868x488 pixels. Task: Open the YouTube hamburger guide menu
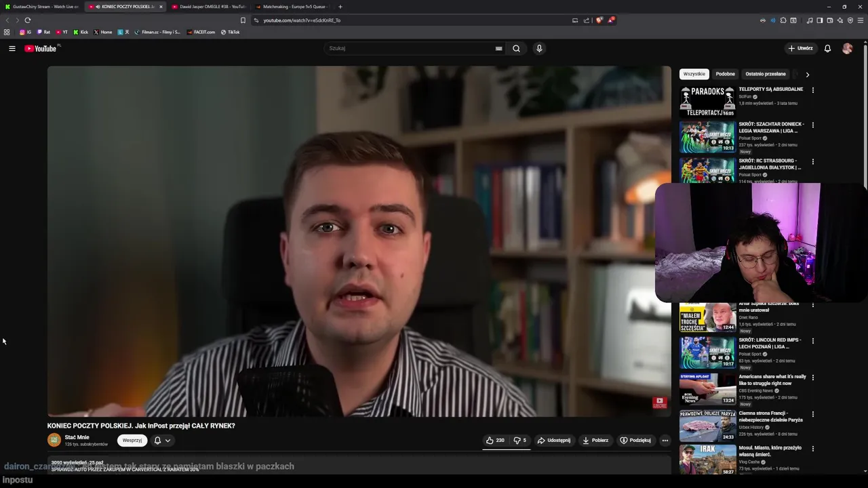pyautogui.click(x=12, y=48)
